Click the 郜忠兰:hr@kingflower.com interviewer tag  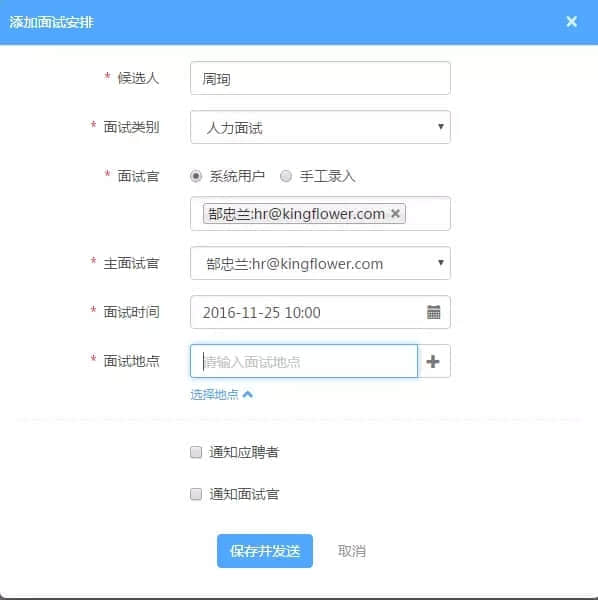click(297, 214)
